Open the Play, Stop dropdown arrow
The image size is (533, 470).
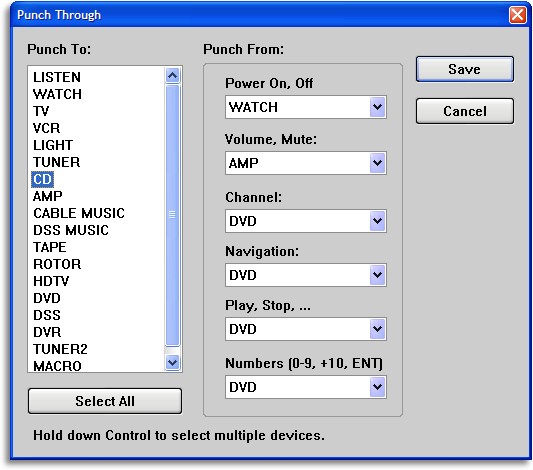click(x=377, y=329)
